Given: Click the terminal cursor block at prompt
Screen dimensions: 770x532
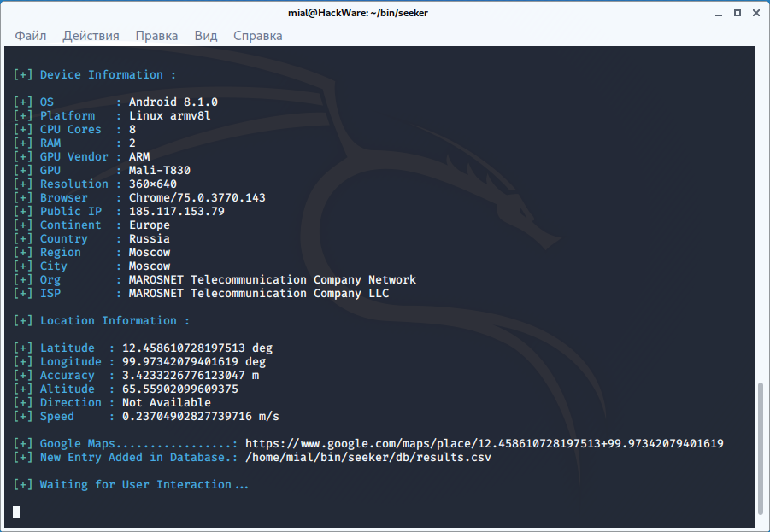Looking at the screenshot, I should coord(16,512).
